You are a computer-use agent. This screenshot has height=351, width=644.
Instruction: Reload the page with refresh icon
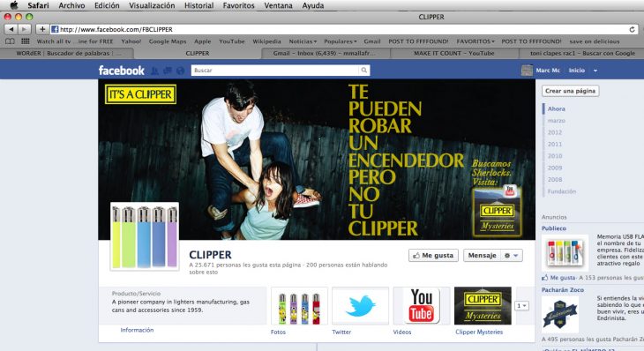632,29
